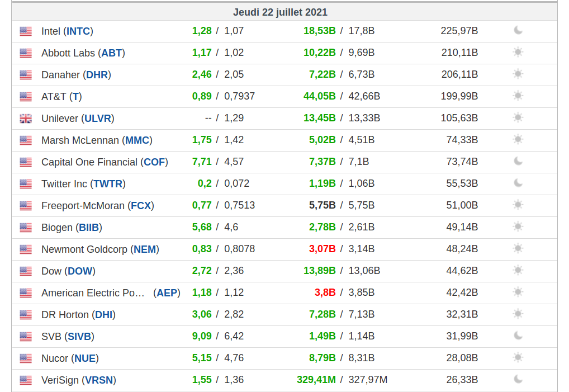The height and width of the screenshot is (392, 569).
Task: Click the red revenue value 3,8B
Action: pyautogui.click(x=325, y=292)
